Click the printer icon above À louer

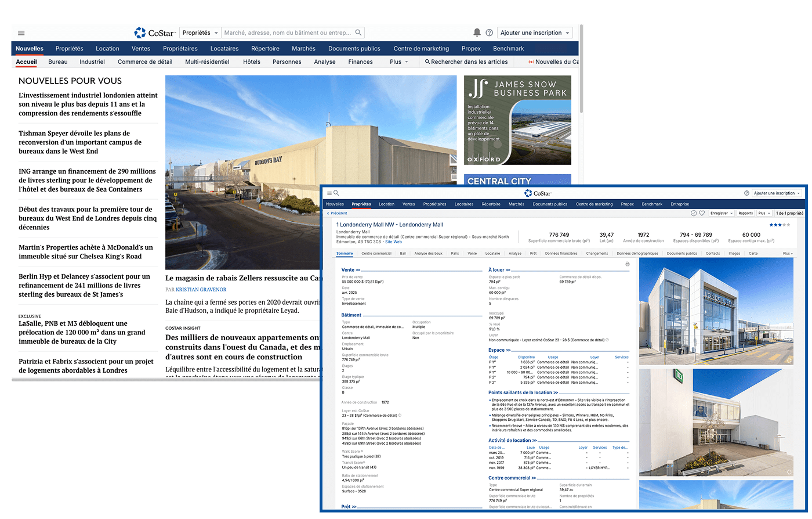[627, 264]
